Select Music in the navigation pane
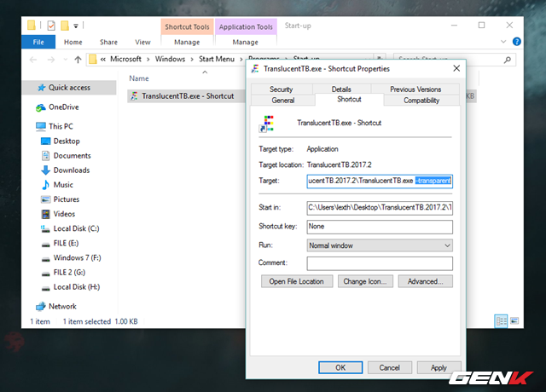This screenshot has height=392, width=546. click(x=63, y=185)
